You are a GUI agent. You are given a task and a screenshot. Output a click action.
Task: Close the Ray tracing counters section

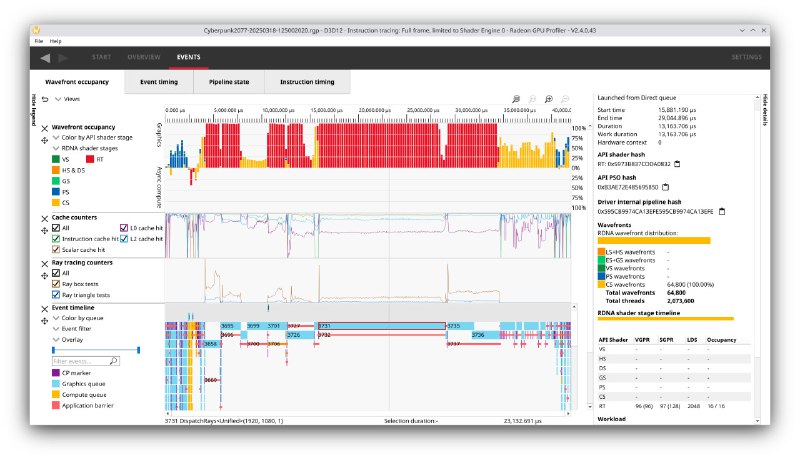point(45,264)
